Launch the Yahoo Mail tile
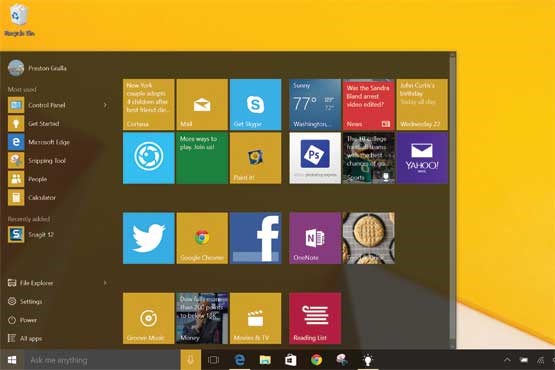Viewport: 555px width, 370px height. (x=422, y=158)
